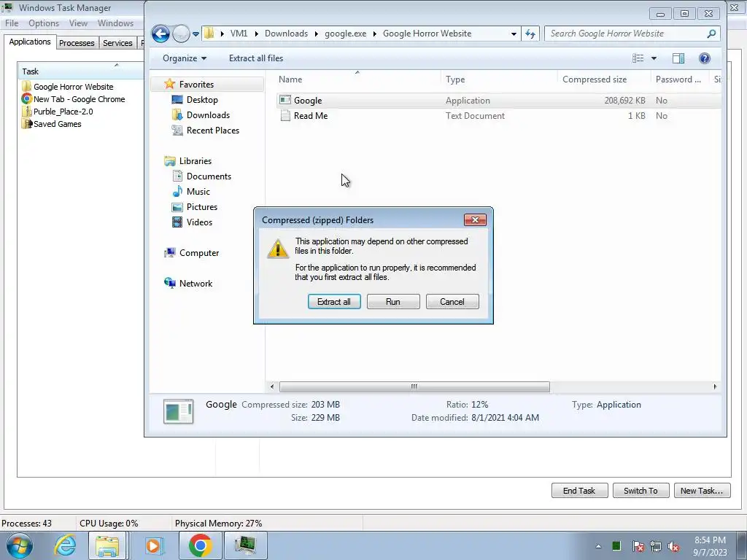747x560 pixels.
Task: Select the Read Me text document icon
Action: click(x=285, y=115)
